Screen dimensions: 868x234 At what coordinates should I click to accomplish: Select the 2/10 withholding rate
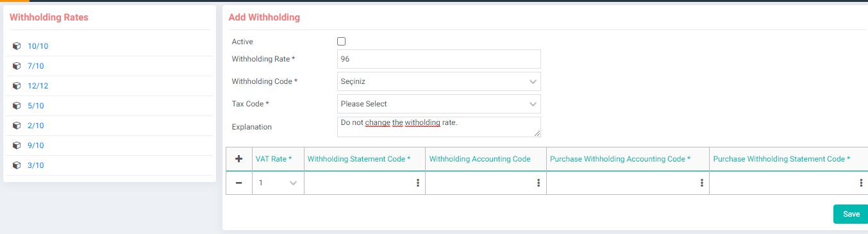[x=36, y=126]
